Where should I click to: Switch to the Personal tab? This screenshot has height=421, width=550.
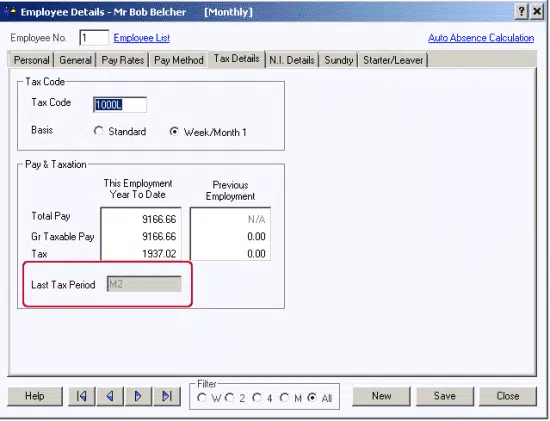point(31,60)
